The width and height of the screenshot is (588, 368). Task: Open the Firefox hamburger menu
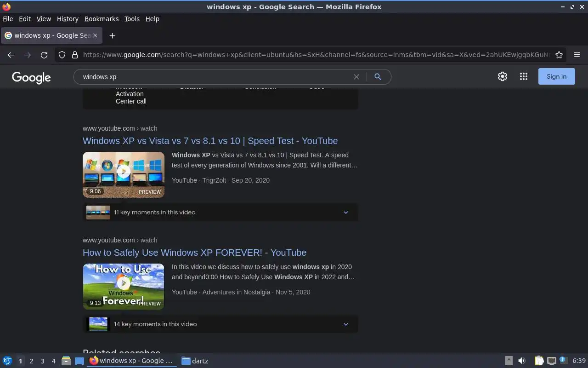point(577,55)
